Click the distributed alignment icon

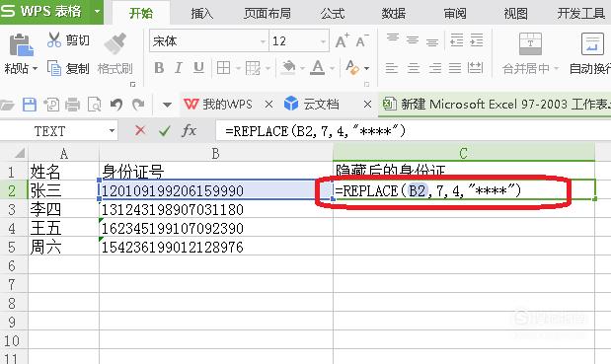[476, 68]
